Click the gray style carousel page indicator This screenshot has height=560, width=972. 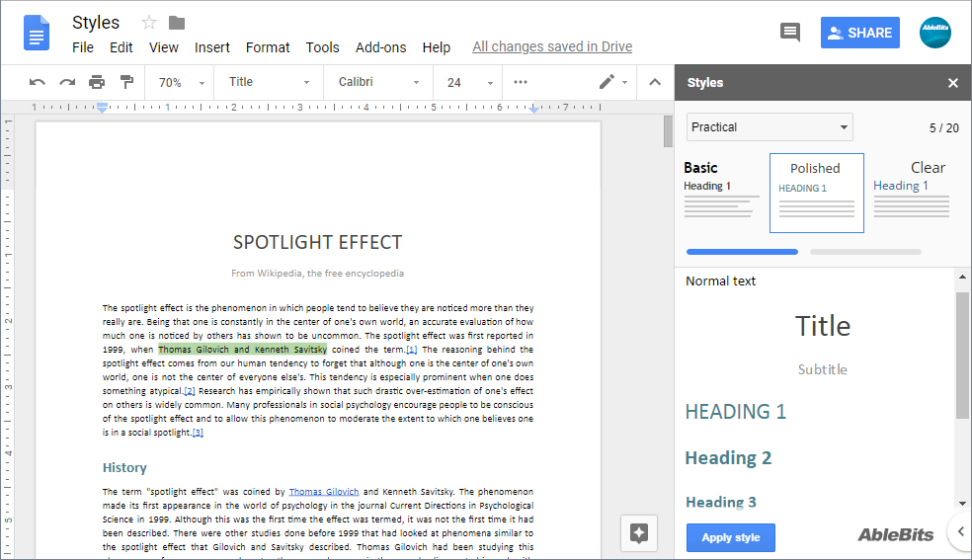pos(865,252)
